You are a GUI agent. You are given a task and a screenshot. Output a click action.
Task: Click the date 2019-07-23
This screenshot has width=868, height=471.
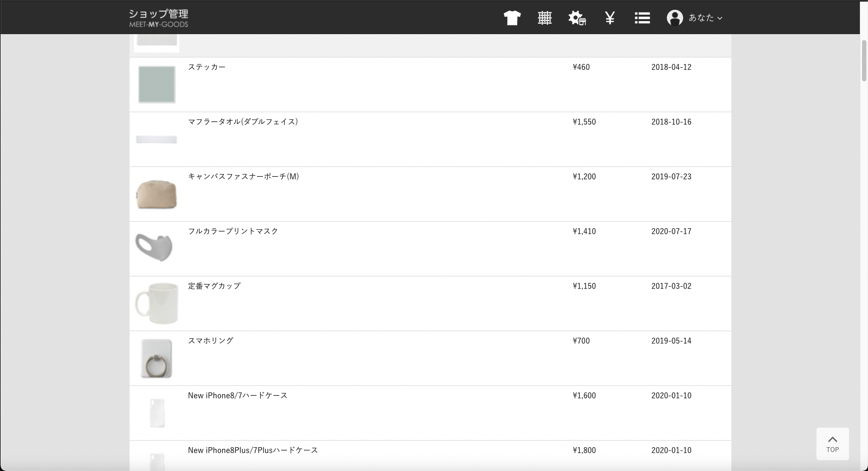click(x=671, y=177)
